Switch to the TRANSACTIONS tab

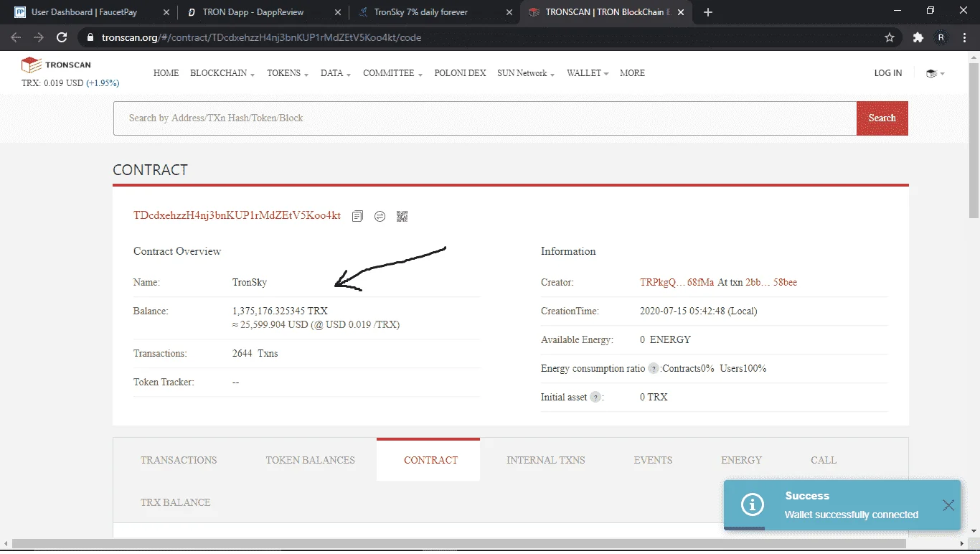click(x=179, y=460)
